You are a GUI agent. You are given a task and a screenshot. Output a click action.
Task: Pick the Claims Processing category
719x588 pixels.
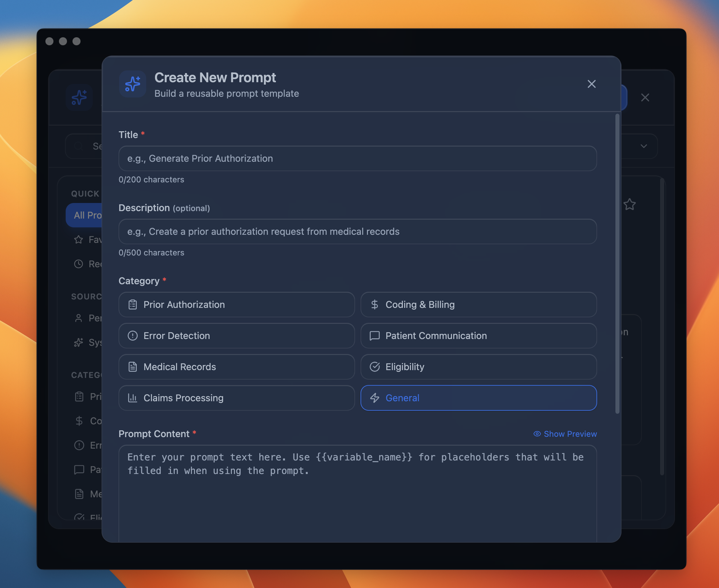(237, 398)
